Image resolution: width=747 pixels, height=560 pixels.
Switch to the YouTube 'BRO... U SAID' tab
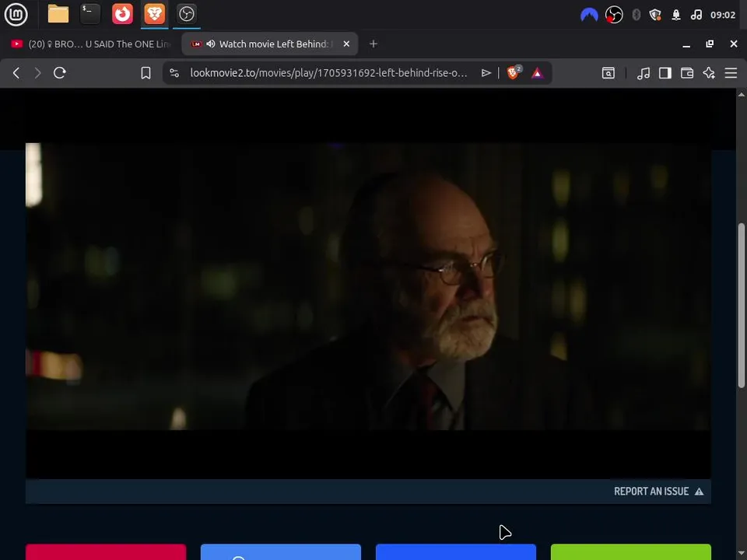90,44
